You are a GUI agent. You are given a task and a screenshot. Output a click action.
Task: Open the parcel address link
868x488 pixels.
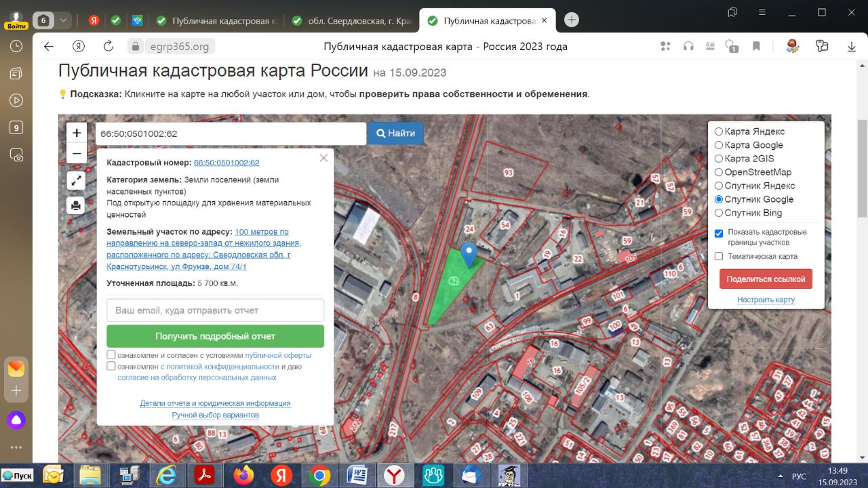click(x=204, y=249)
